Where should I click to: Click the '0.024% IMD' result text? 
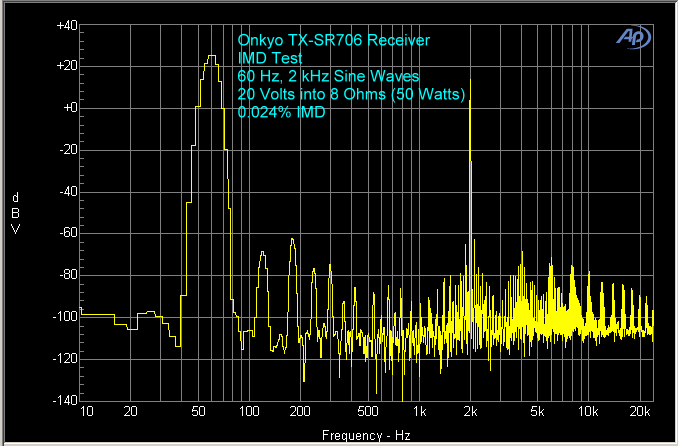[281, 112]
